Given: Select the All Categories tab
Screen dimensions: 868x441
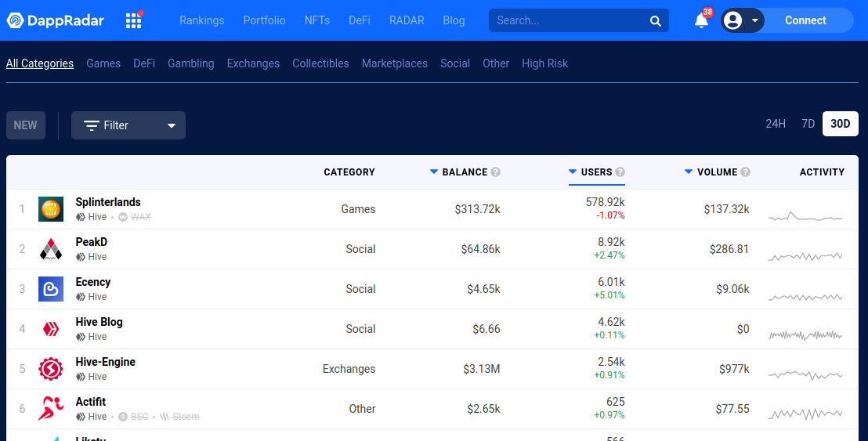Looking at the screenshot, I should [x=40, y=63].
